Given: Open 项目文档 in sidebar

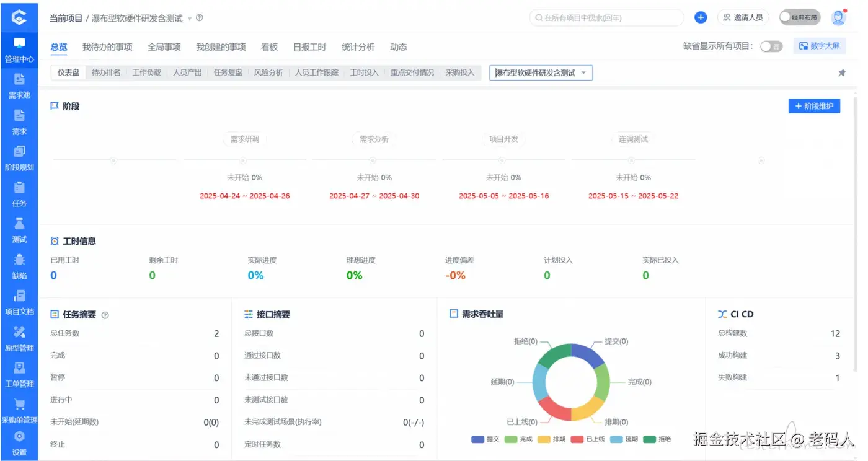Looking at the screenshot, I should (x=19, y=302).
